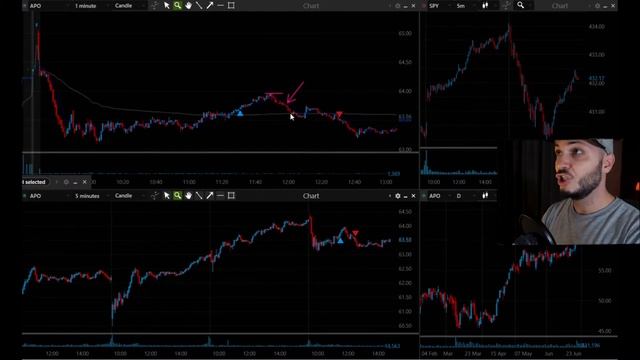Screen dimensions: 640x360
Task: Open studies icon in APO 1 minute chart toolbar
Action: click(x=154, y=6)
